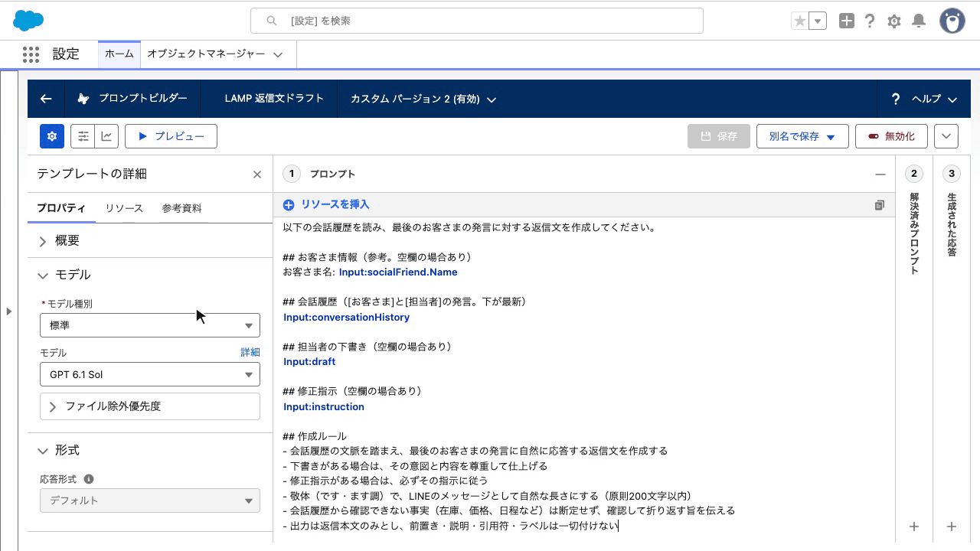This screenshot has width=980, height=551.
Task: Click the favorites star icon
Action: point(800,21)
